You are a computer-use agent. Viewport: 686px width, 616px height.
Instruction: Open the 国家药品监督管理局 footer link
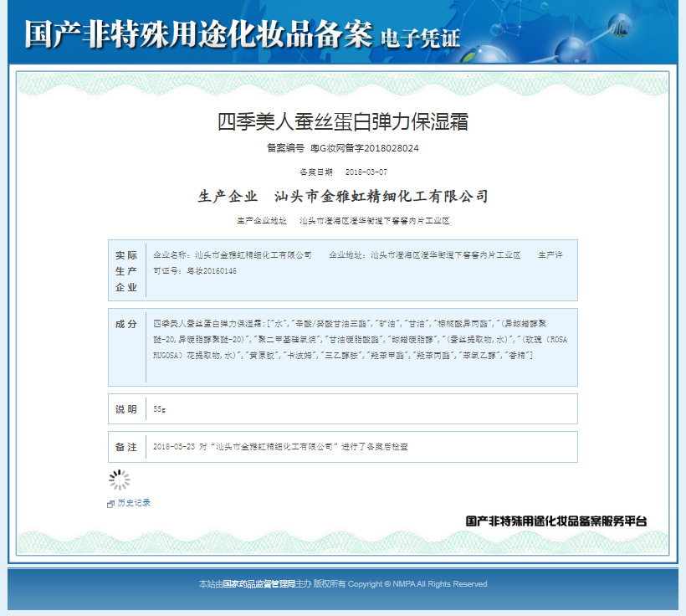click(259, 583)
